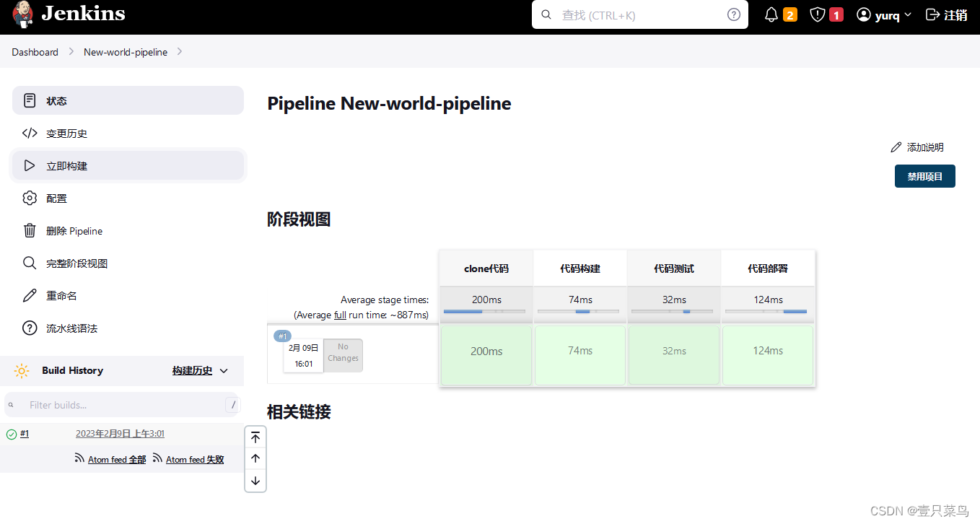Click 删除 Pipeline in sidebar

[x=128, y=231]
